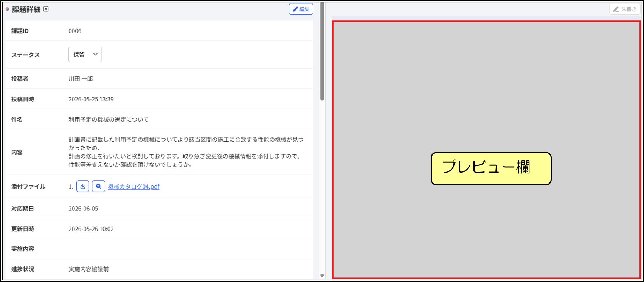This screenshot has height=282, width=644.
Task: Download 機械カタログ04.pdf via the download icon
Action: [x=83, y=186]
